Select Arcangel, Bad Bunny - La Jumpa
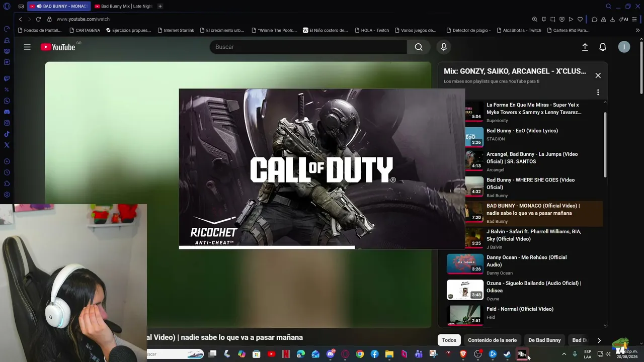 (532, 158)
